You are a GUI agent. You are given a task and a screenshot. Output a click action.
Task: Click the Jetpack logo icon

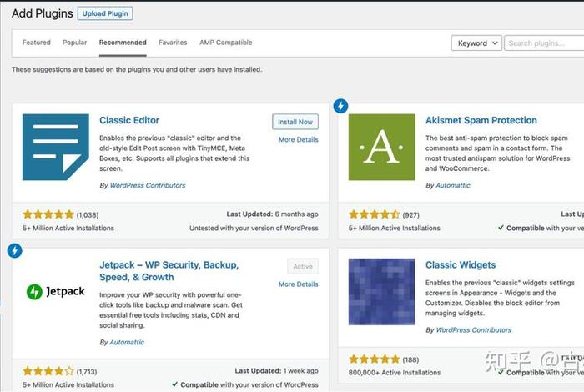click(56, 291)
